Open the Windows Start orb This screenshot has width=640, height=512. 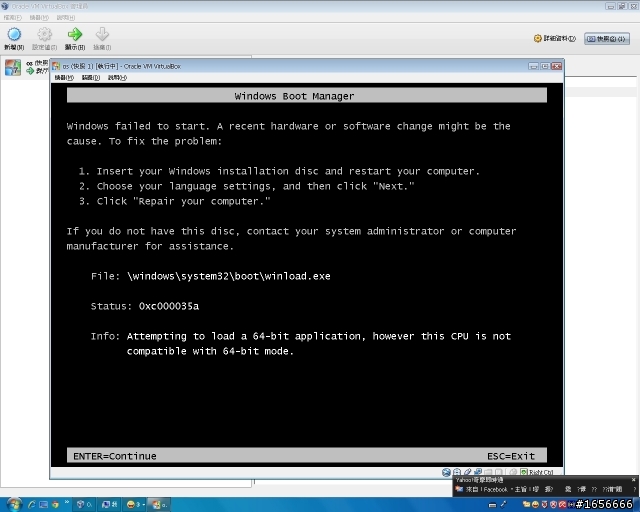pos(14,505)
